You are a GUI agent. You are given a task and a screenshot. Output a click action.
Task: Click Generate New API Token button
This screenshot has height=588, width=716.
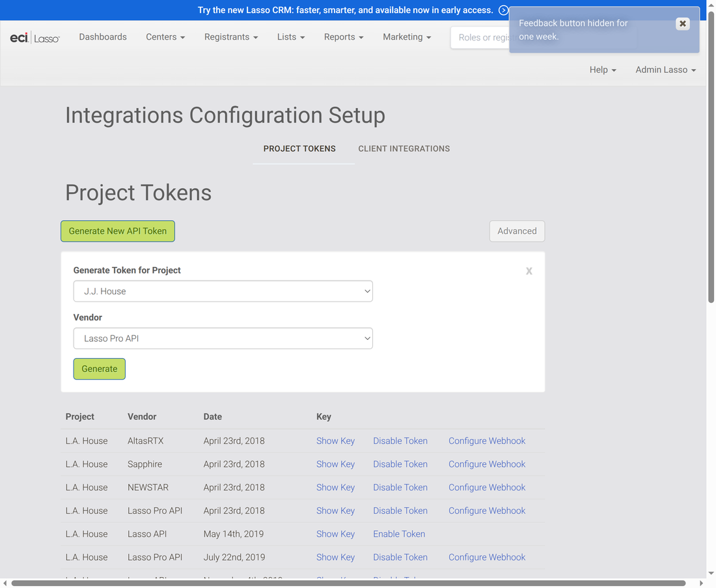(x=118, y=231)
